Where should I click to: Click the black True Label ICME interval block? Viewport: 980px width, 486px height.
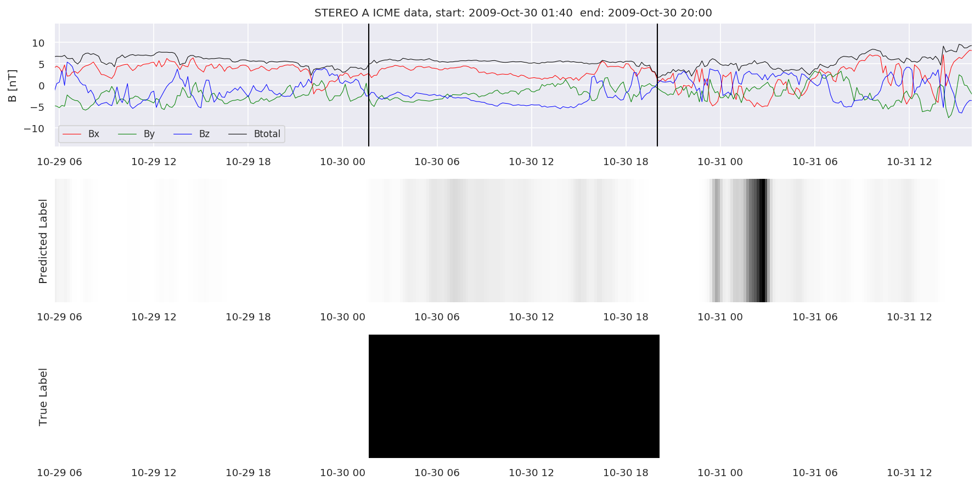click(514, 396)
